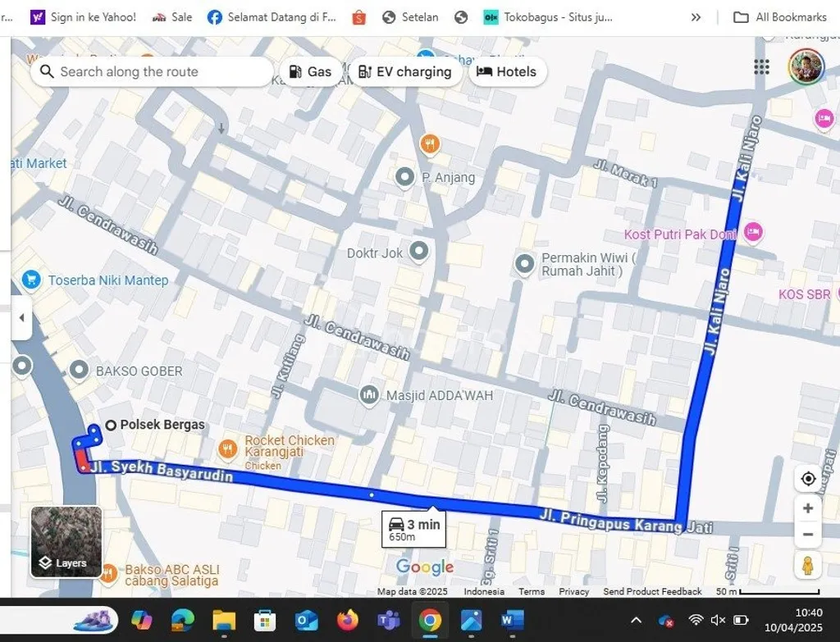The image size is (840, 642).
Task: Open Street View with the pegman icon
Action: [808, 564]
